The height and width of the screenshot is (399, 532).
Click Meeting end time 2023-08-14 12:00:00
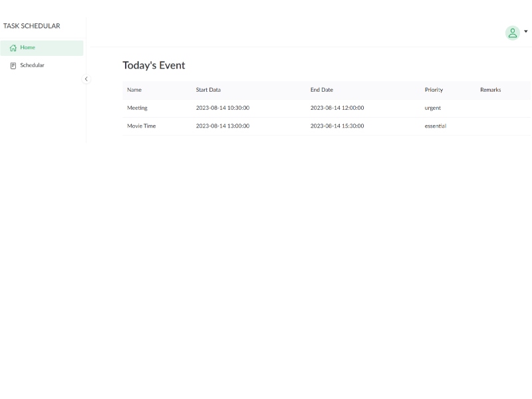[x=337, y=108]
